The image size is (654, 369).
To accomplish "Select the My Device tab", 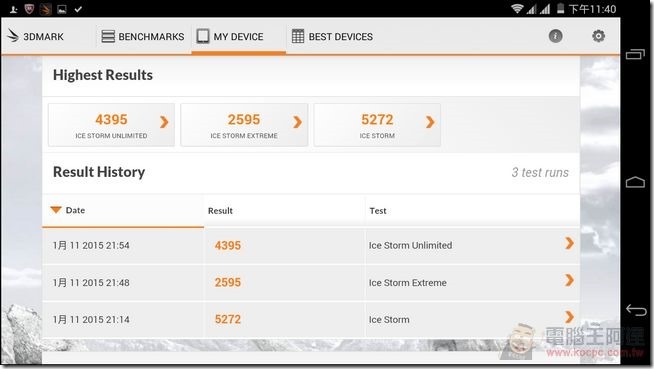I will [x=238, y=37].
